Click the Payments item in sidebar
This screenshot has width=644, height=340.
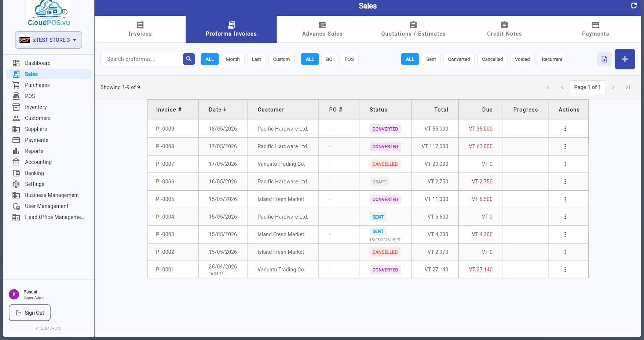(48, 140)
